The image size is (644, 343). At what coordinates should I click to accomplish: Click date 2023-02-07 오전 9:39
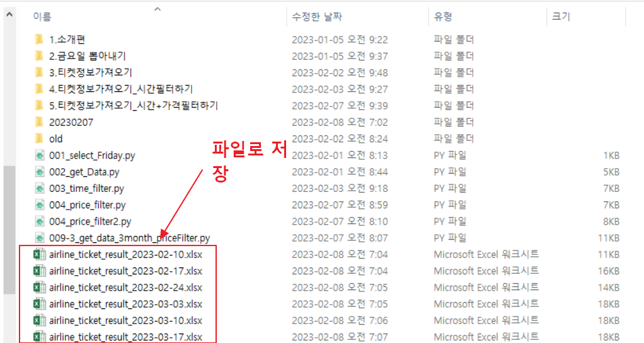click(x=340, y=106)
